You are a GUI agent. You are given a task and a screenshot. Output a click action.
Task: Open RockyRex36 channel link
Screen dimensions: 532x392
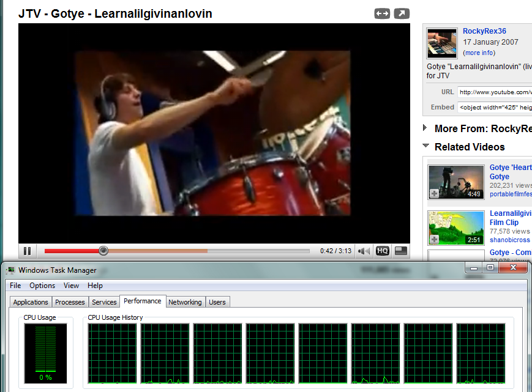[484, 31]
